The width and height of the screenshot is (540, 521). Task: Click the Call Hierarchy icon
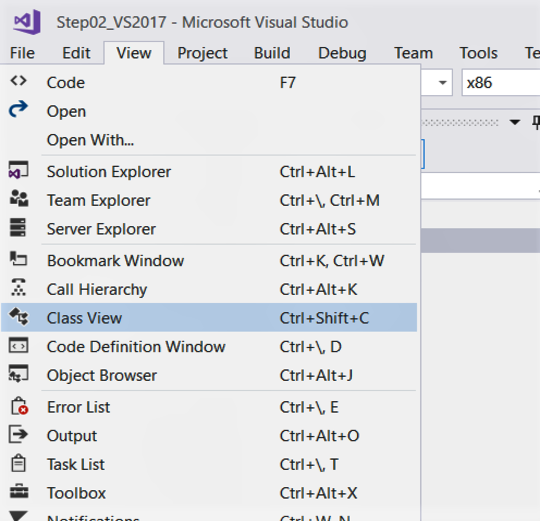tap(18, 288)
